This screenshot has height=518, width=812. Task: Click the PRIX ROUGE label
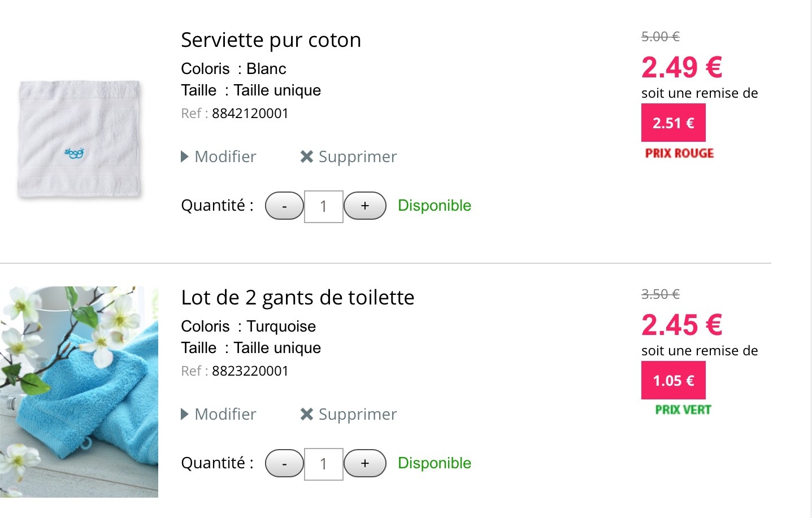[x=679, y=153]
